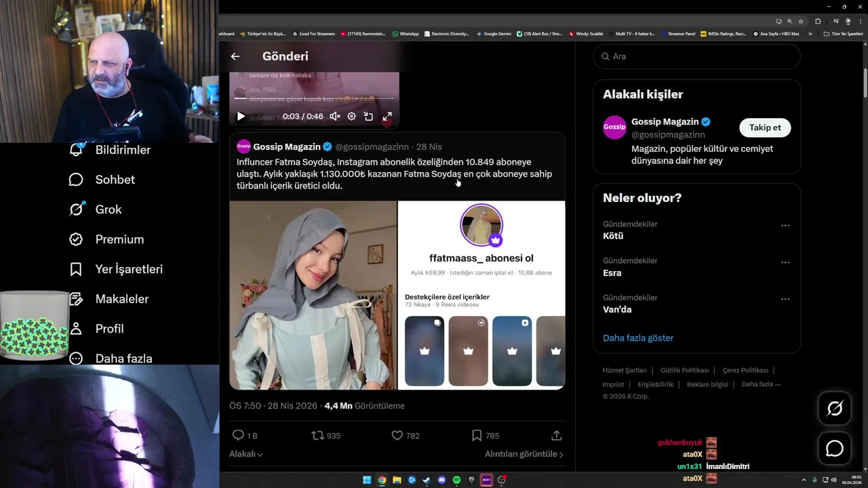Viewport: 868px width, 488px height.
Task: Open WhatsApp bookmark in the bookmarks bar
Action: coord(406,33)
